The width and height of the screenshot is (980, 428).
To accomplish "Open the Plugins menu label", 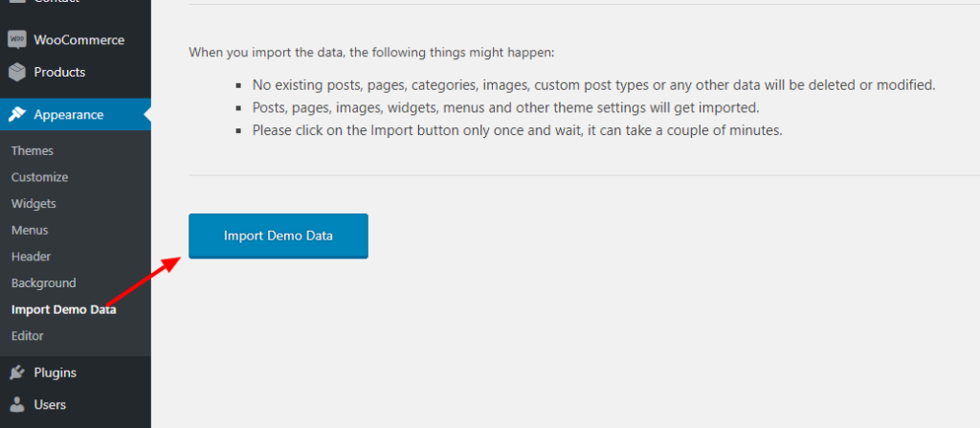I will point(55,372).
